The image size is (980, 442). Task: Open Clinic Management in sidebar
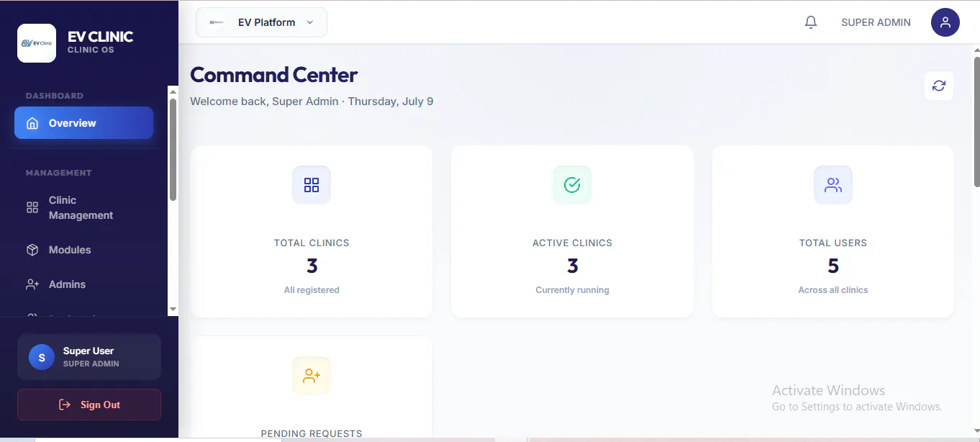pyautogui.click(x=84, y=207)
